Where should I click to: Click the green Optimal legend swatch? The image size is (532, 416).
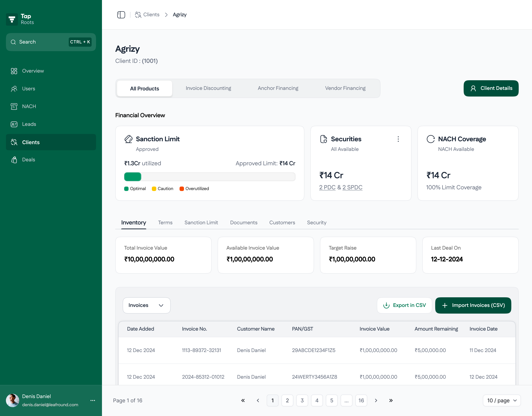(x=126, y=189)
